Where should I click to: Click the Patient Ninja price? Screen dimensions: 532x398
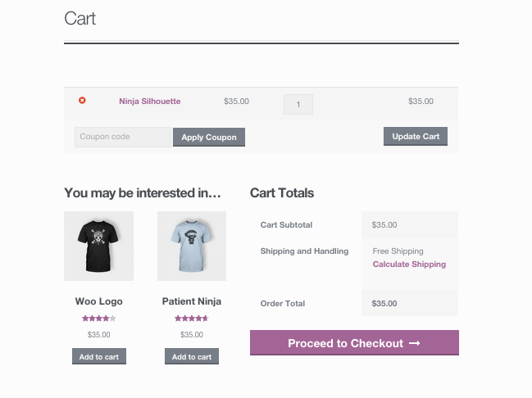191,335
